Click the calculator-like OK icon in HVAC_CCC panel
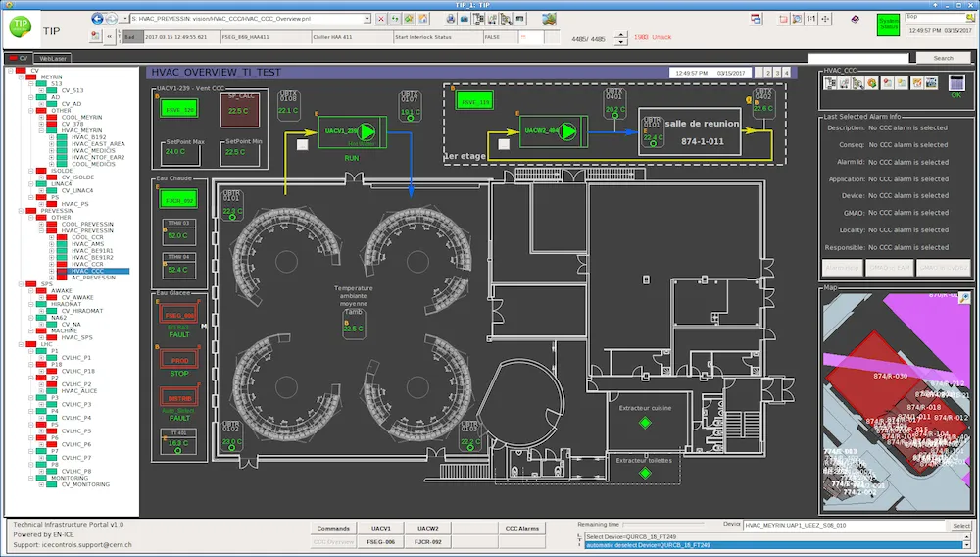 [x=956, y=82]
